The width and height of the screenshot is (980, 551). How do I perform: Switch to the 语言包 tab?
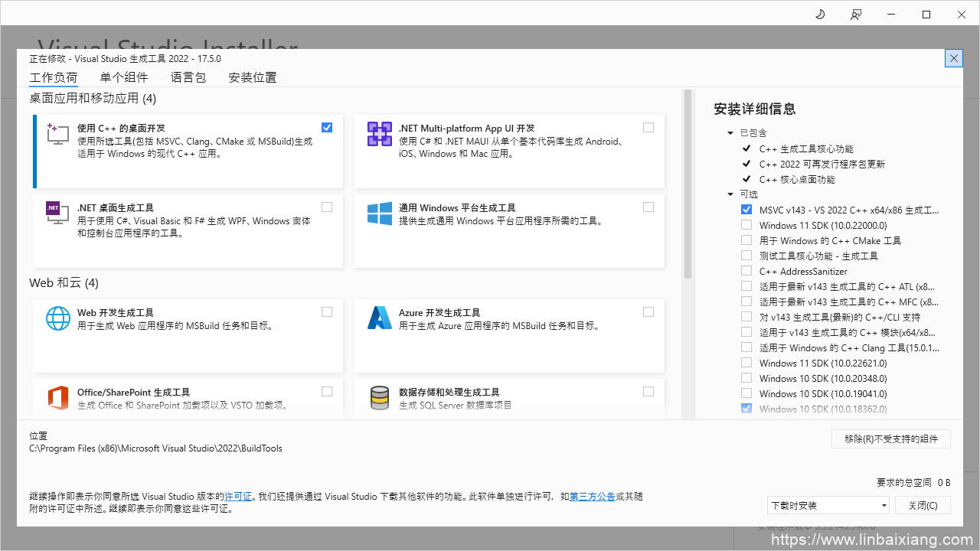[x=188, y=77]
